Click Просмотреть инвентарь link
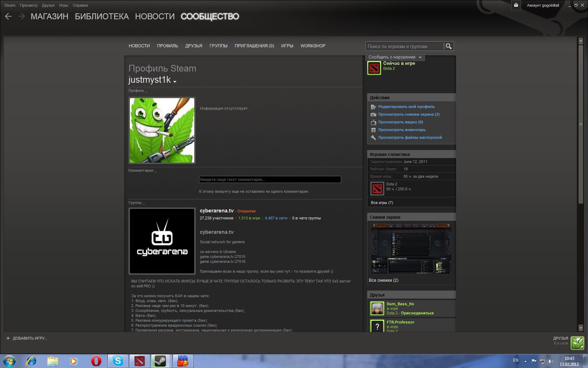 pyautogui.click(x=402, y=130)
